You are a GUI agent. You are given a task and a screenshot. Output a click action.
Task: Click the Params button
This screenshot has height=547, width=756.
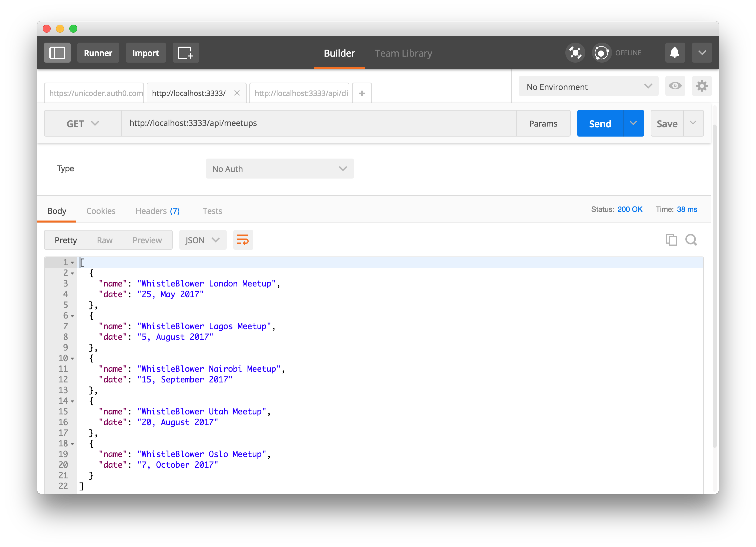543,124
